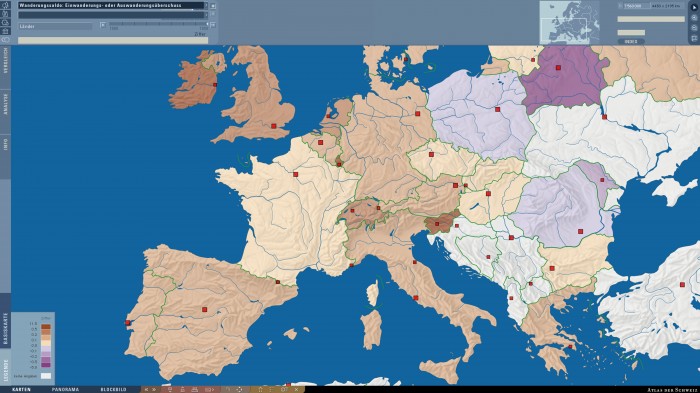The width and height of the screenshot is (700, 393).
Task: Click the red square marker on France
Action: (295, 174)
